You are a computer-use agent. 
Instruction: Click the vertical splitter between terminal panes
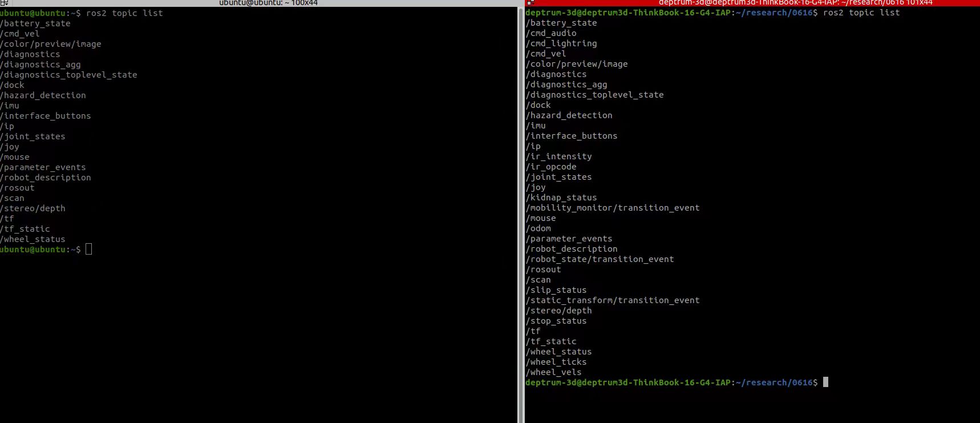[x=523, y=214]
